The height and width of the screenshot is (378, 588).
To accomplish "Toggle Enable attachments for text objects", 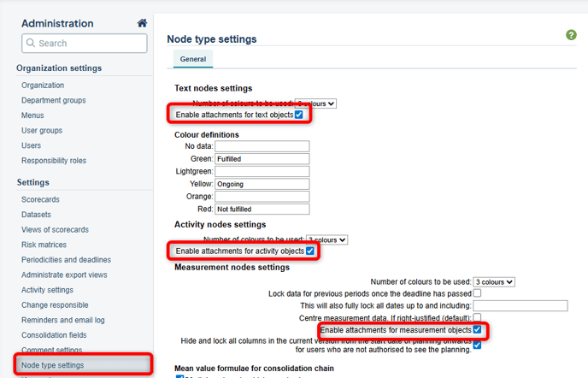I will click(x=299, y=115).
